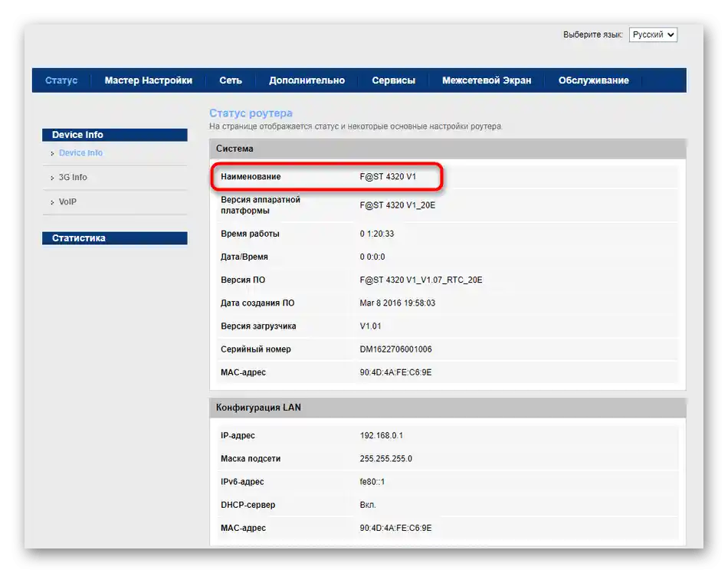
Task: Click the Время работы label
Action: (x=250, y=234)
